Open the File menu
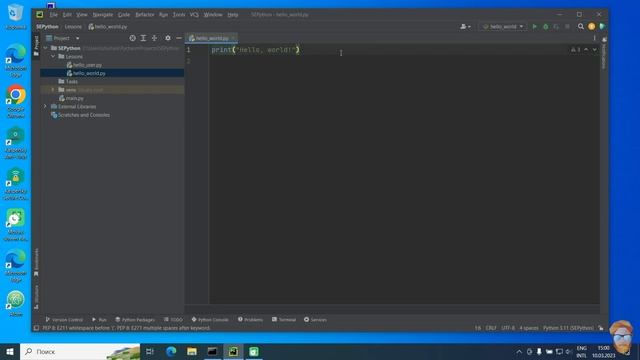 tap(53, 14)
